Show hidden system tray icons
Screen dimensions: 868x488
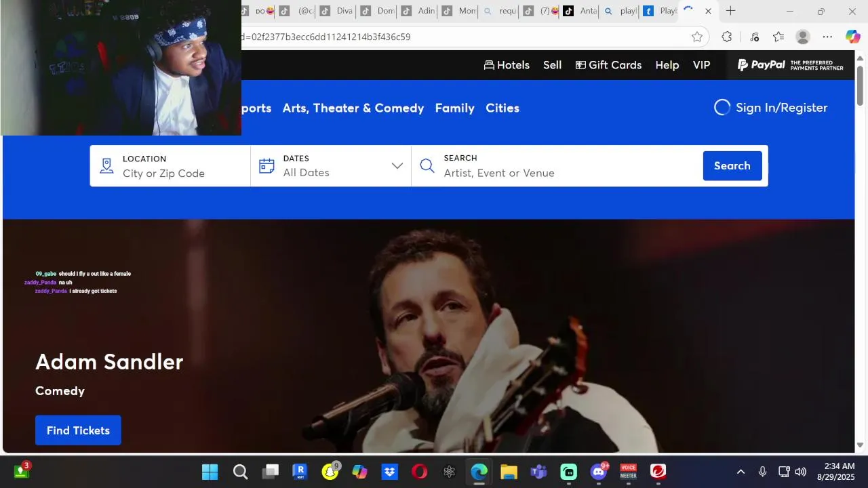pos(741,472)
